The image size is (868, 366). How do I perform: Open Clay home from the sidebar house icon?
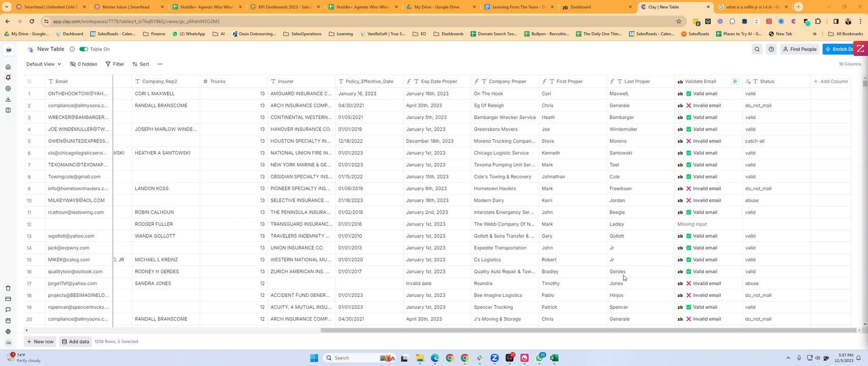[8, 67]
